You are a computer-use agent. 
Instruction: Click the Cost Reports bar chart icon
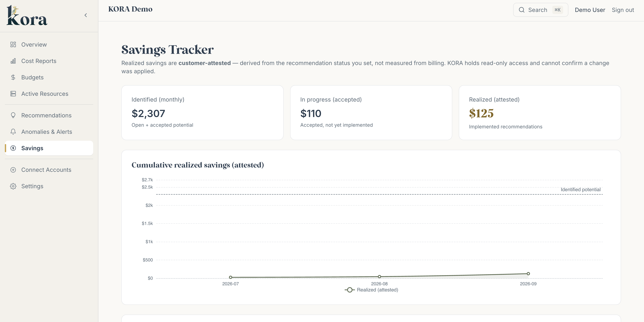pos(13,61)
